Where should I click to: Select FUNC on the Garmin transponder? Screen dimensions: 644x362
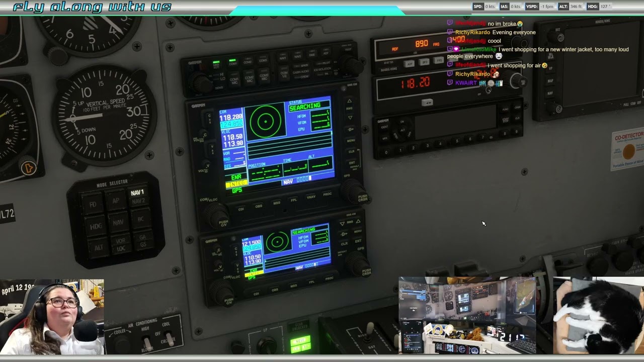[x=505, y=109]
